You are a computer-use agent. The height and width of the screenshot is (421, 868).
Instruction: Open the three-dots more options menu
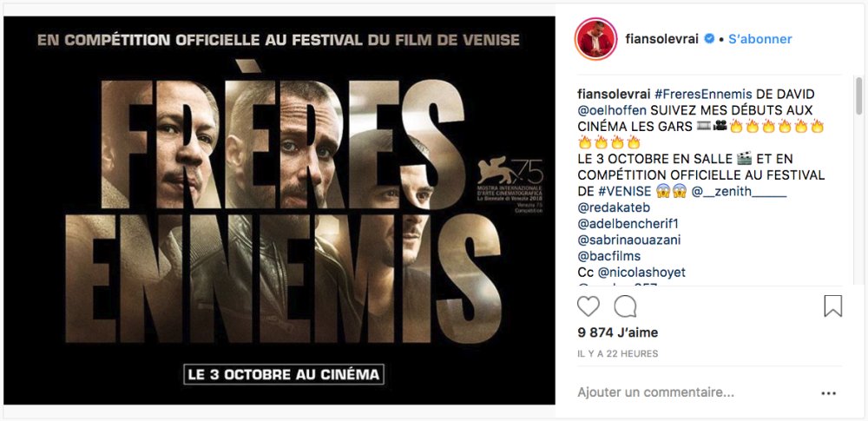pyautogui.click(x=829, y=392)
